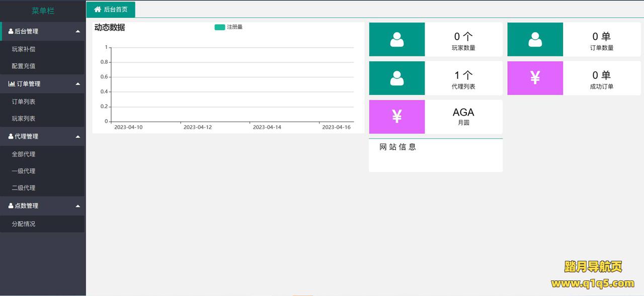
Task: Click the user icon beside 点数管理
Action: pos(11,206)
